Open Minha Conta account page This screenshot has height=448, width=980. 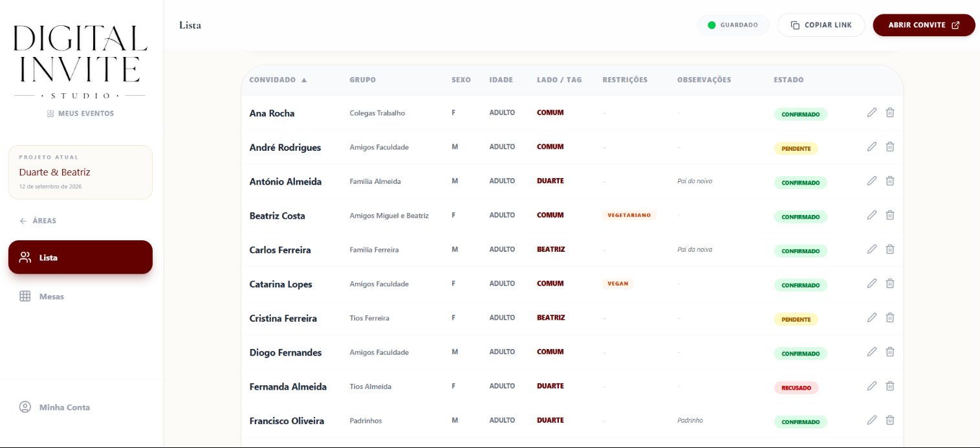[55, 407]
